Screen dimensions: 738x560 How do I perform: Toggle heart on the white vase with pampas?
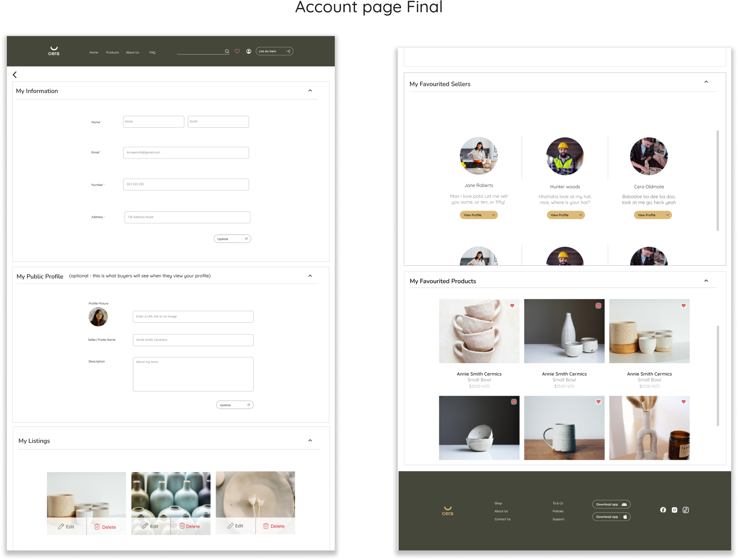click(684, 402)
